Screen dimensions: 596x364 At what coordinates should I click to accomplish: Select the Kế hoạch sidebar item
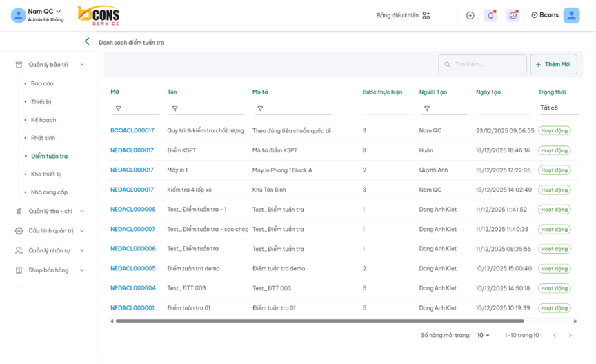[x=43, y=120]
